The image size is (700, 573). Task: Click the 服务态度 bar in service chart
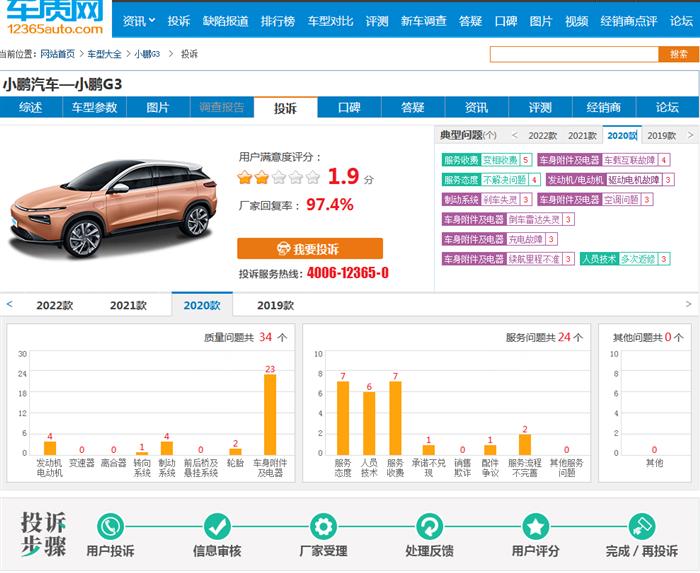(343, 418)
